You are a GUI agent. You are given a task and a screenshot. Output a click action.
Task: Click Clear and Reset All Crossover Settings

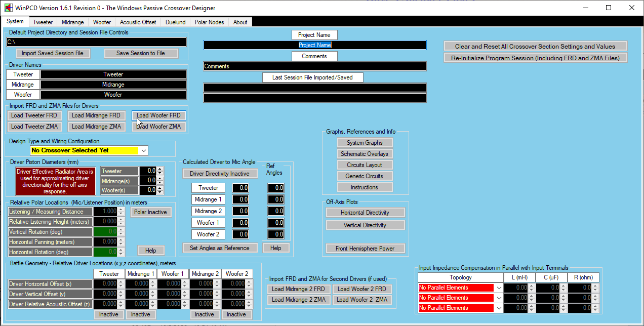[535, 46]
